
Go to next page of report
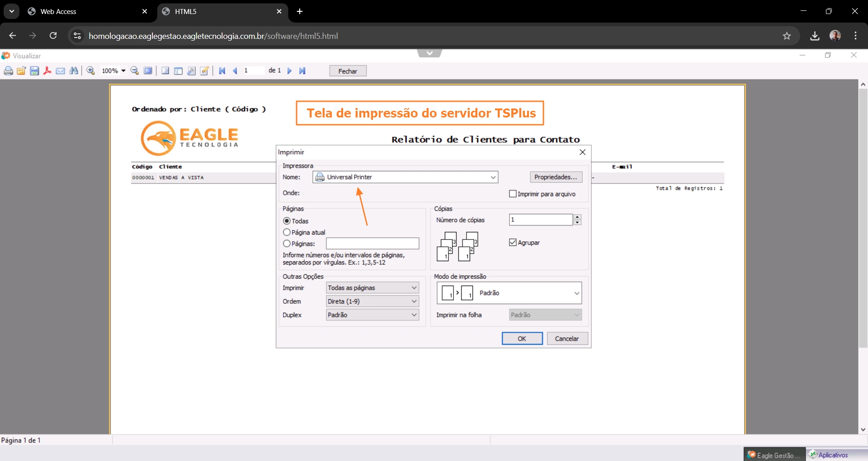point(290,71)
